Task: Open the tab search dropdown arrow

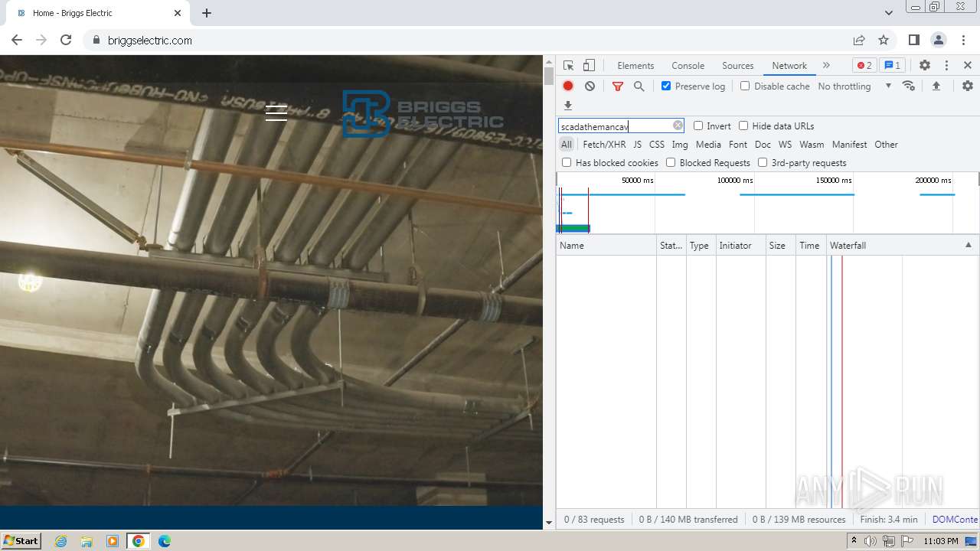Action: (889, 13)
